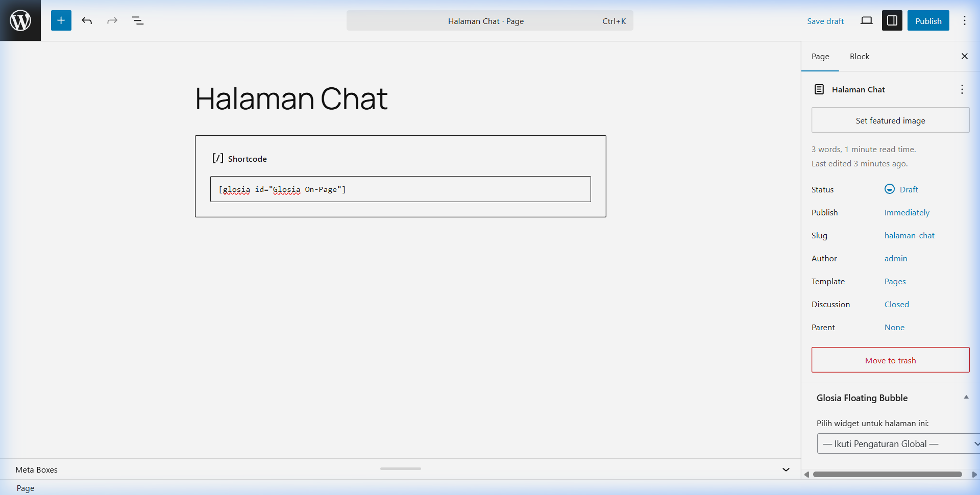The height and width of the screenshot is (495, 980).
Task: Close the settings sidebar
Action: (x=965, y=56)
